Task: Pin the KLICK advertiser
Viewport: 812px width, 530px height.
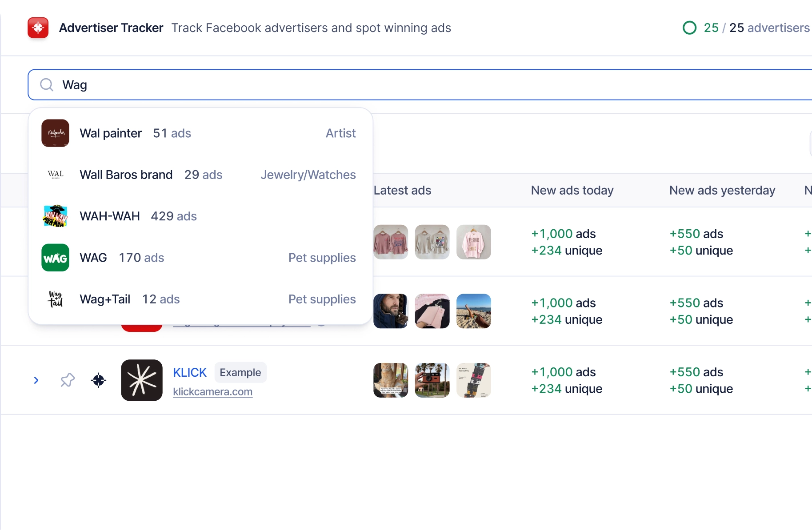Action: [68, 380]
